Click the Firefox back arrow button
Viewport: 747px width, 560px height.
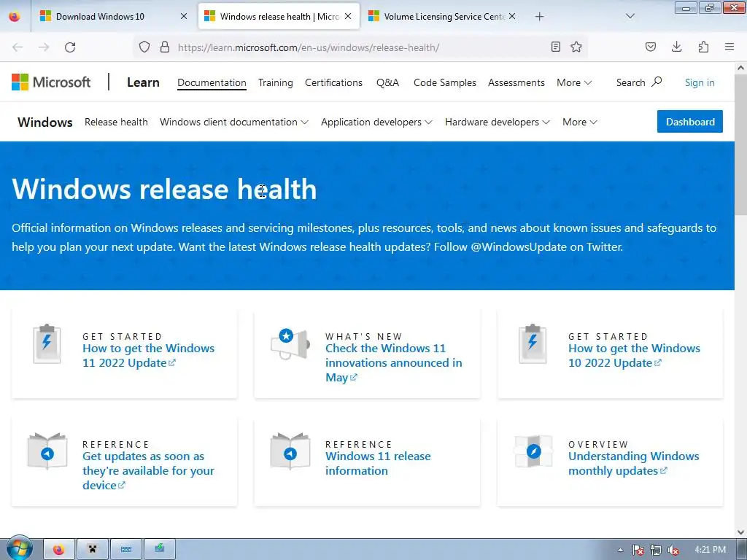pyautogui.click(x=18, y=47)
